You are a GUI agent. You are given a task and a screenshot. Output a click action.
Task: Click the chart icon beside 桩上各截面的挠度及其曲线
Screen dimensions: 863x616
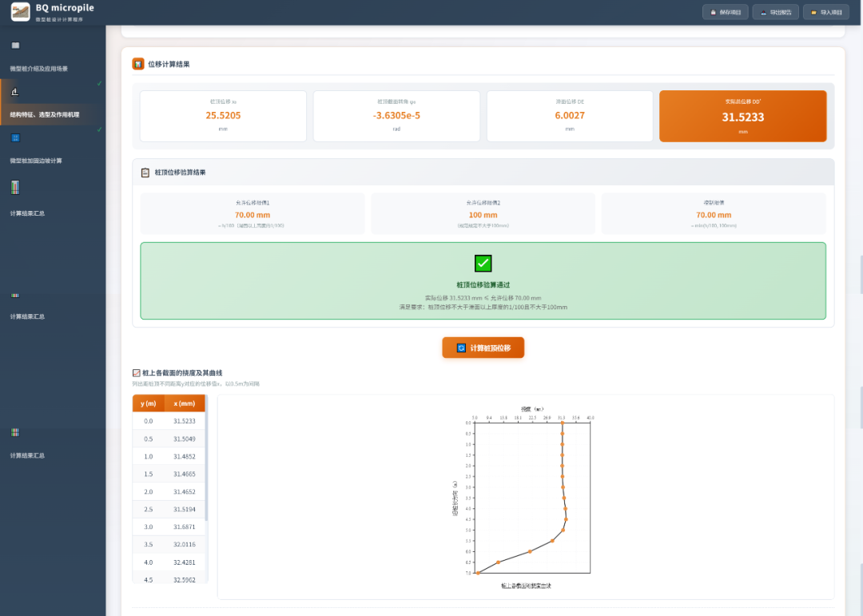pos(136,372)
